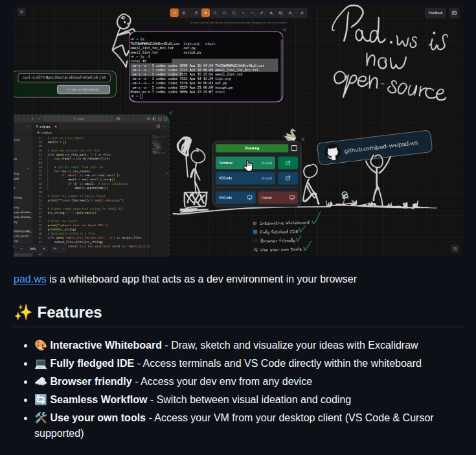476x455 pixels.
Task: Launch the Cursor desktop client button
Action: 278,198
